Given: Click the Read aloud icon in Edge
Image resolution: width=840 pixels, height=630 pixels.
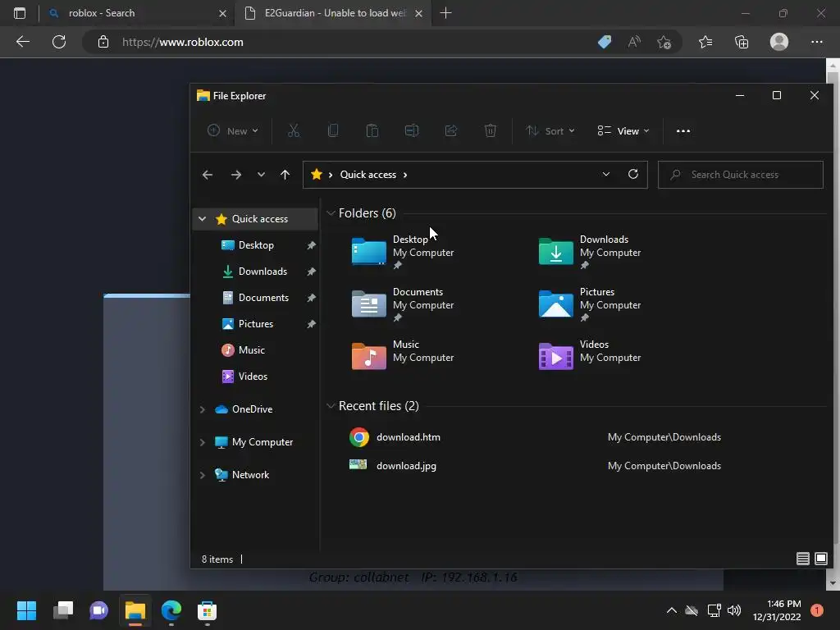Looking at the screenshot, I should point(634,42).
